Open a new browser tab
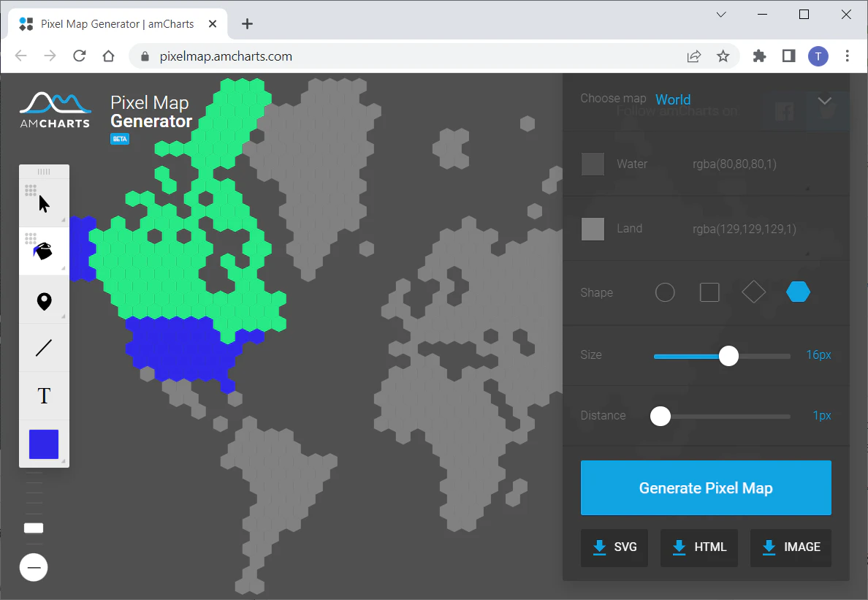 (x=248, y=24)
